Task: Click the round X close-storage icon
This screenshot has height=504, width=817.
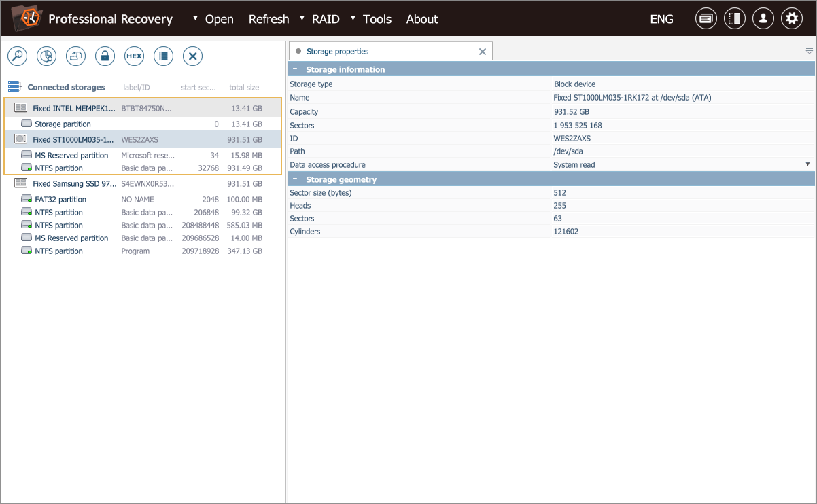Action: [192, 56]
